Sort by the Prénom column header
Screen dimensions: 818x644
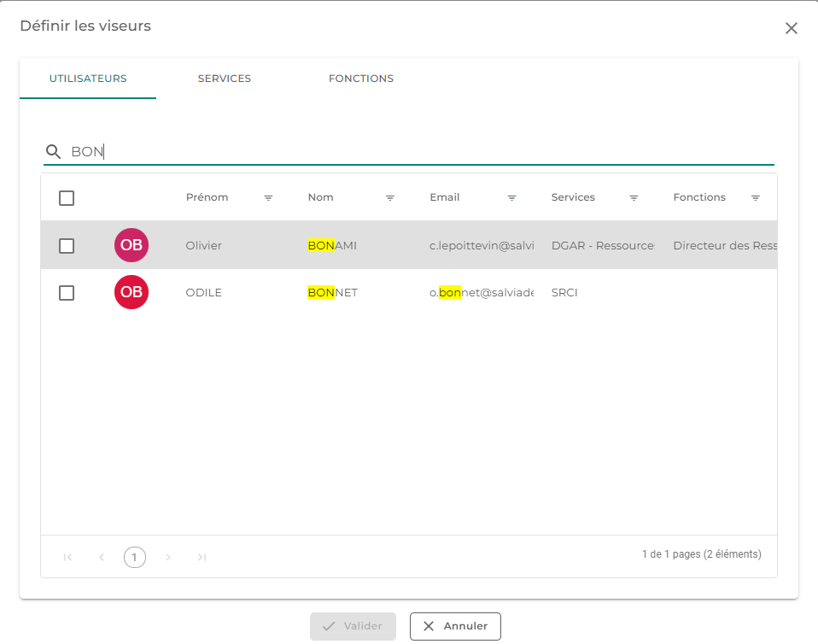click(207, 197)
